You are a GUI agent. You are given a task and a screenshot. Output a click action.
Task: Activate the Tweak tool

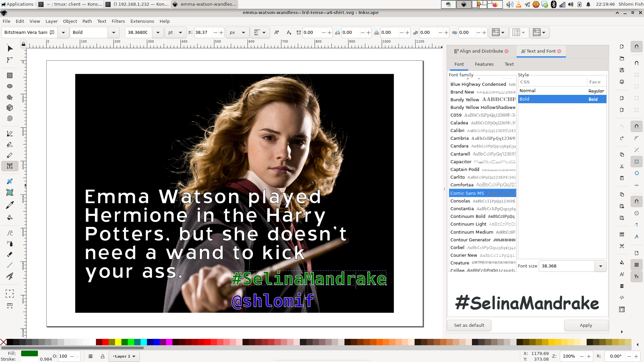coord(10,233)
